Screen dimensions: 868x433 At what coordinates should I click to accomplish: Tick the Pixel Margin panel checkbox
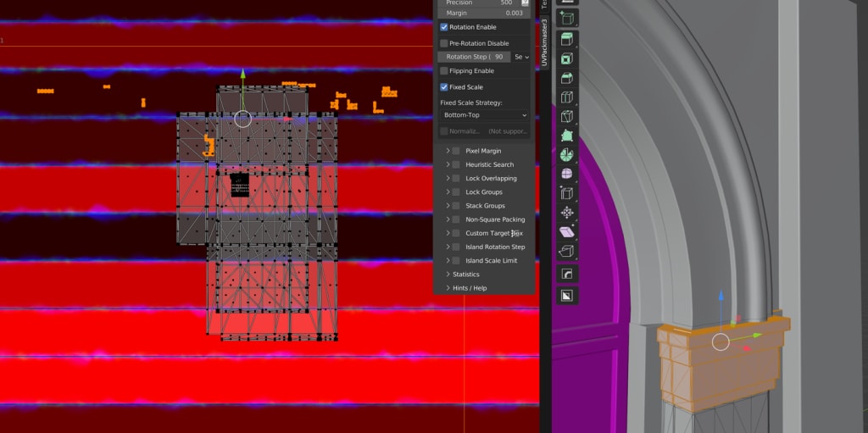tap(455, 151)
